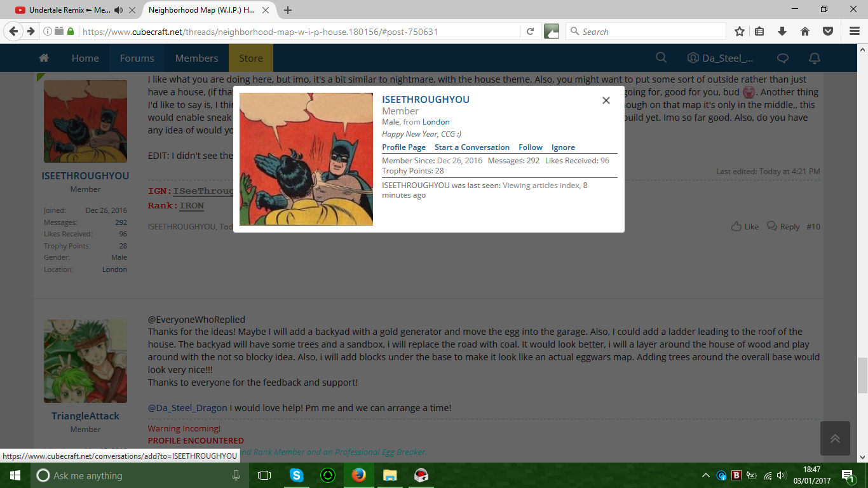Open the Members navigation tab

coord(197,58)
